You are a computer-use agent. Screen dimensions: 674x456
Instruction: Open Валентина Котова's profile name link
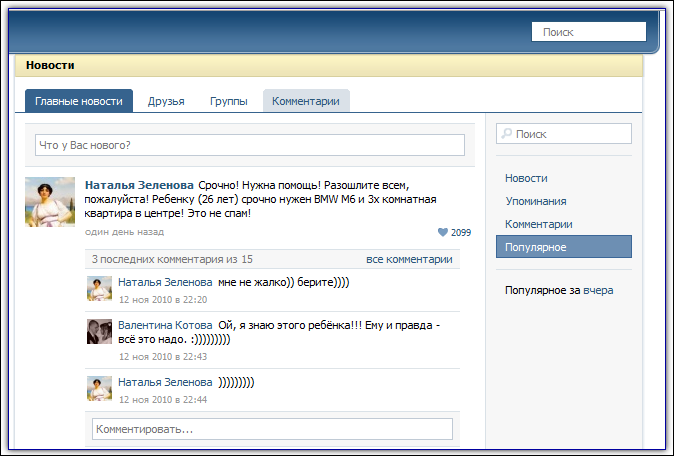165,325
